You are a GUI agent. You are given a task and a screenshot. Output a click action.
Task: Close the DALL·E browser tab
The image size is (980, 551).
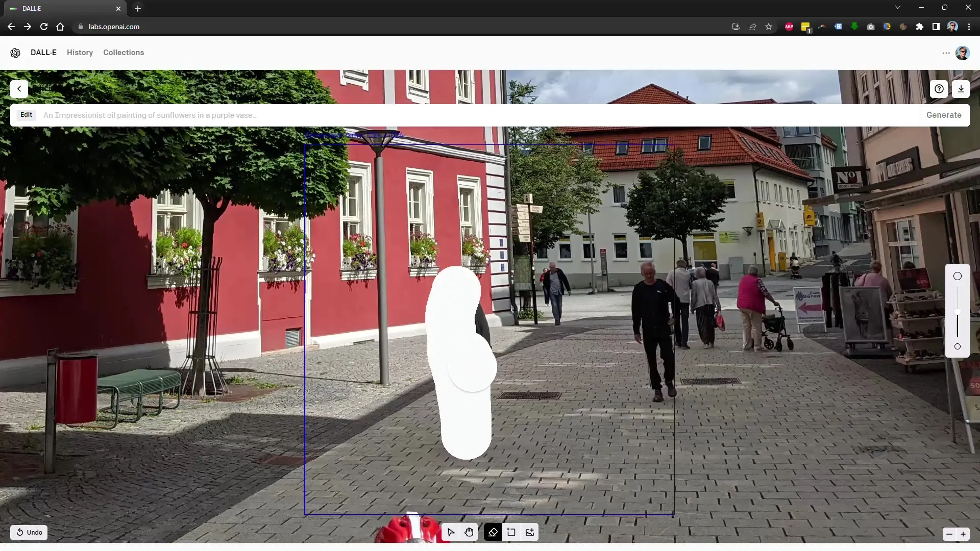(118, 9)
